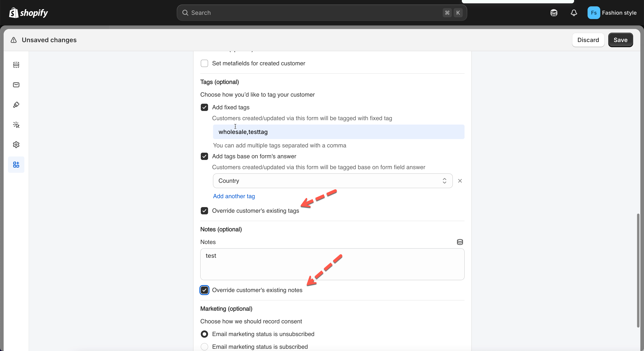The height and width of the screenshot is (351, 644).
Task: Click the Notes dynamic source database icon
Action: coord(460,242)
